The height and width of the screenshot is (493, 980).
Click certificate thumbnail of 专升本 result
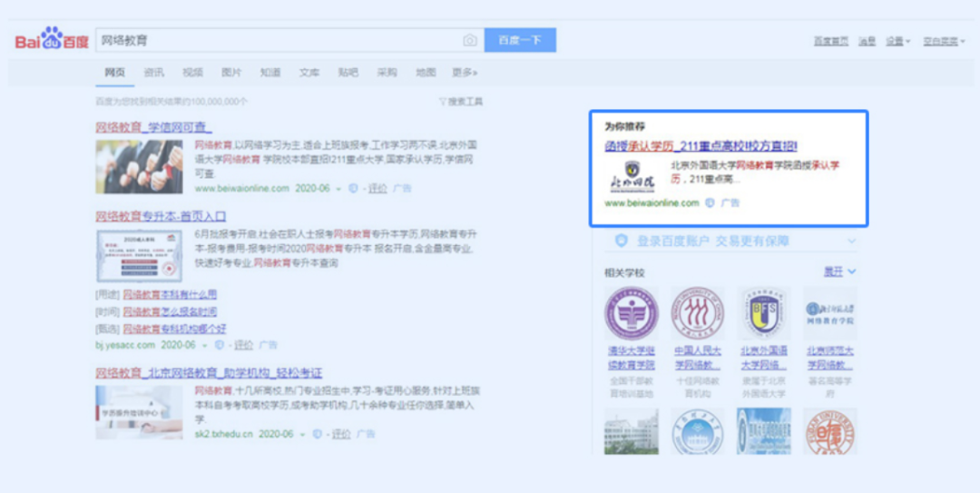pyautogui.click(x=140, y=256)
